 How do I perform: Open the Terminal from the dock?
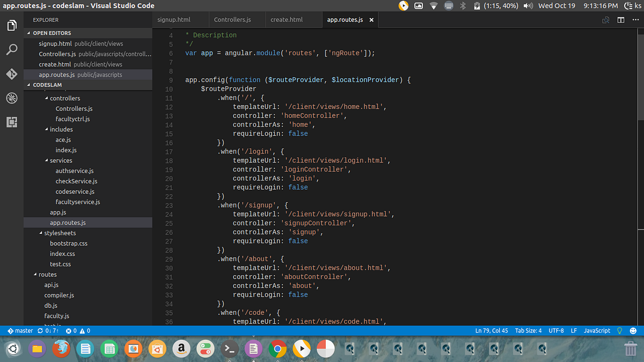(x=230, y=349)
